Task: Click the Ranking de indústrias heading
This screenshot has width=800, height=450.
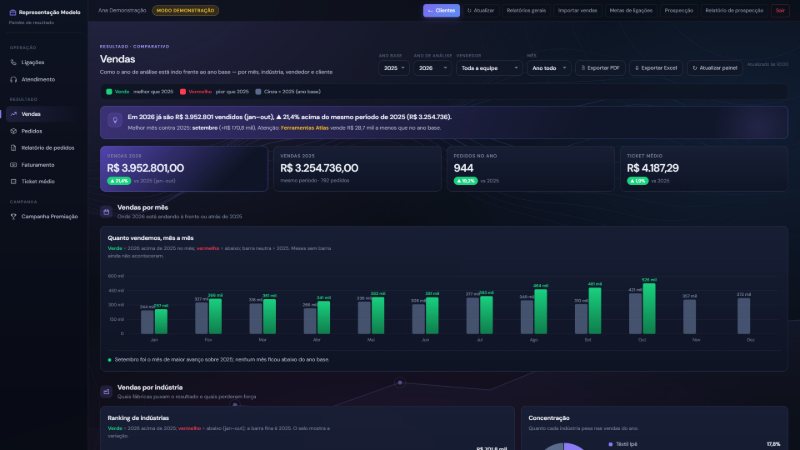Action: click(x=138, y=418)
